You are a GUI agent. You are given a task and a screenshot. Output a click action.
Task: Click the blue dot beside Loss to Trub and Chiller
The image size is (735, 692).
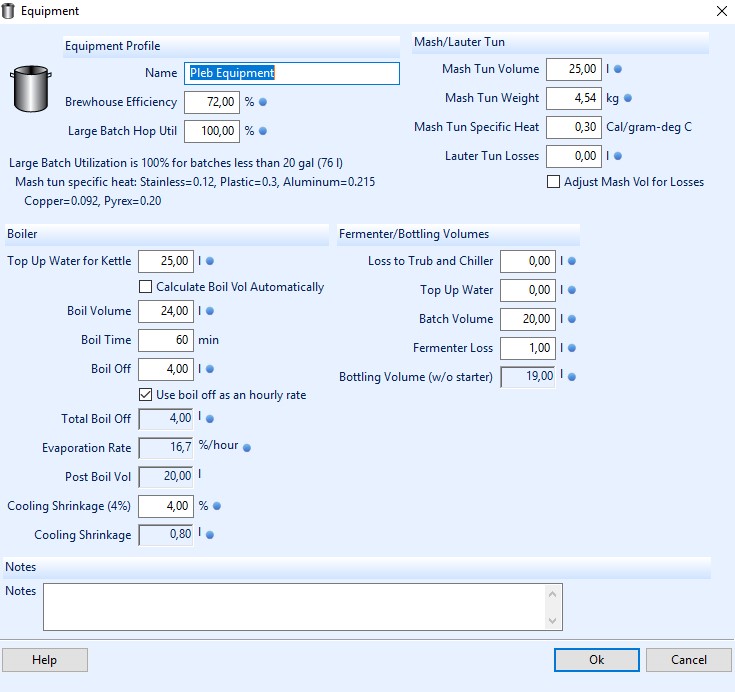point(572,261)
